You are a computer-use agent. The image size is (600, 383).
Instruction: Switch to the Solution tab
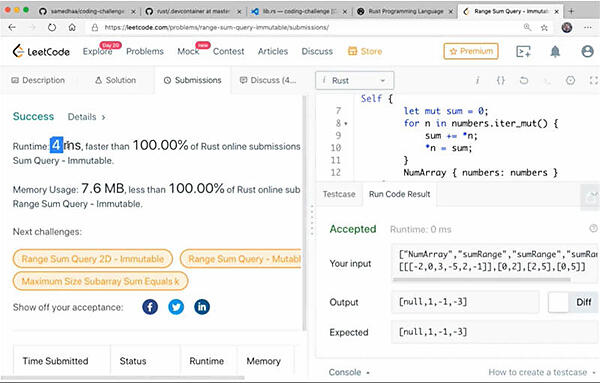[x=116, y=80]
